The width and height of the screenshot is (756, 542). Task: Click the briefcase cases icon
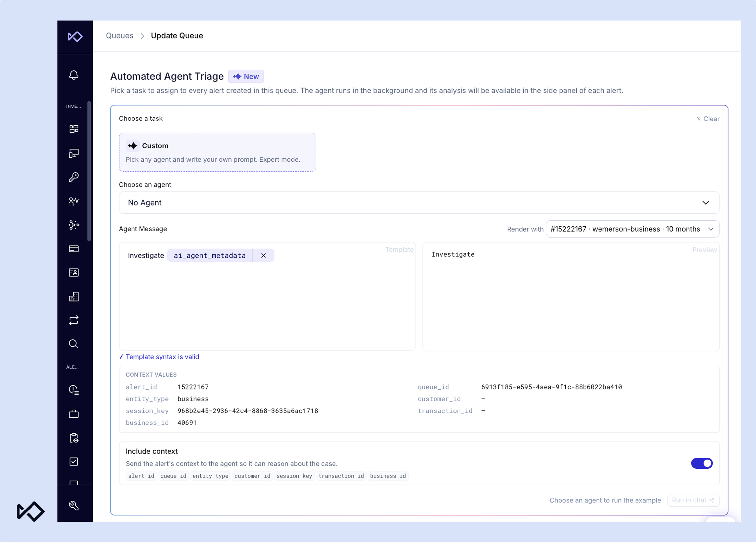click(x=74, y=414)
